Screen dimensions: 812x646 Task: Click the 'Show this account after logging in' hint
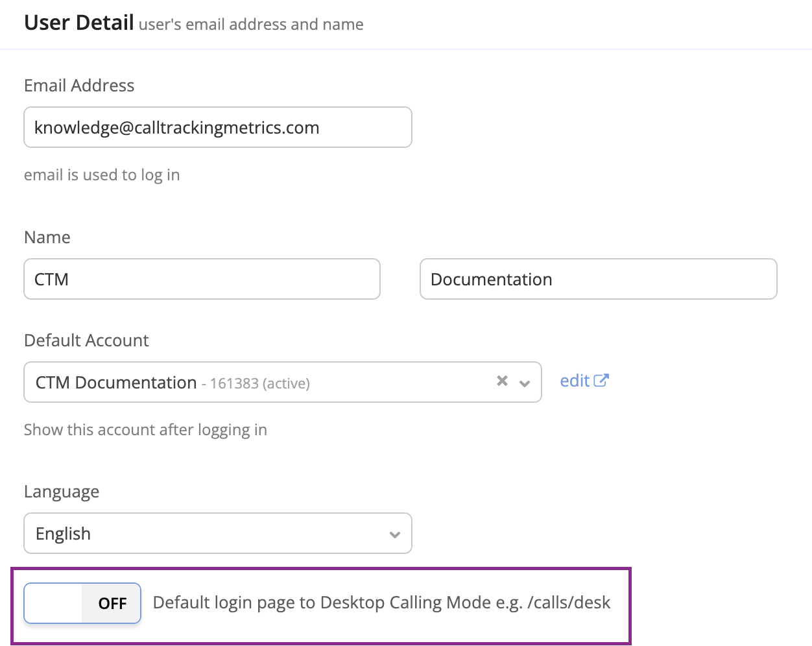(x=145, y=430)
